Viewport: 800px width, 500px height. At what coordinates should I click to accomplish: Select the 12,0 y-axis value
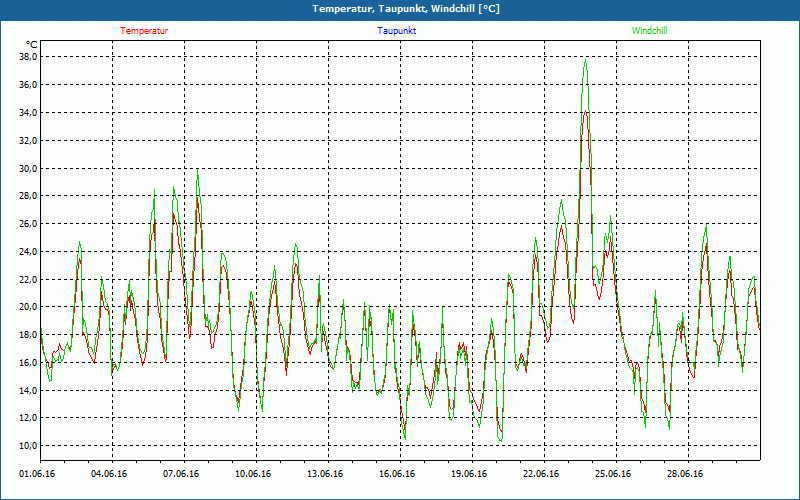29,418
